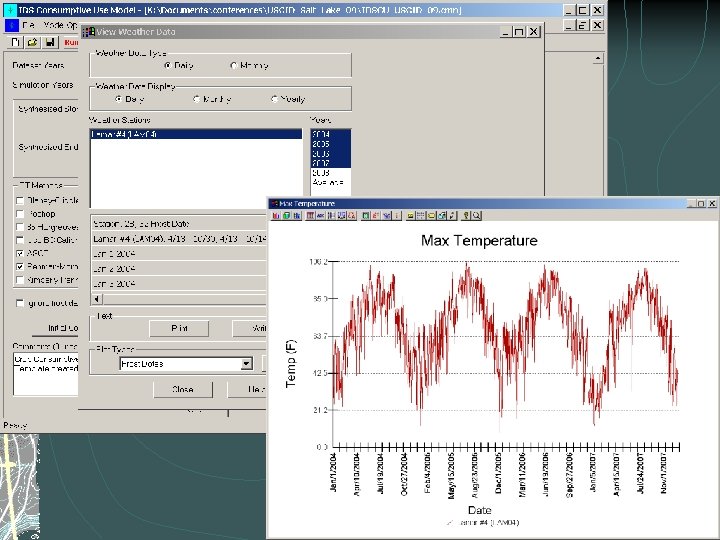Enable the Kimberly Penman checkbox
The width and height of the screenshot is (720, 540).
[20, 280]
